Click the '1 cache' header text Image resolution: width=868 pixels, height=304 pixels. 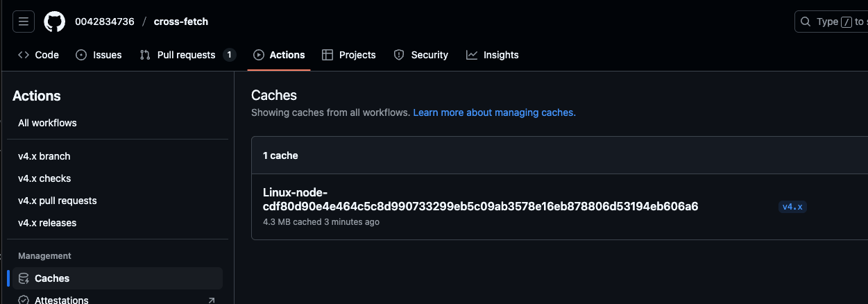pos(280,155)
